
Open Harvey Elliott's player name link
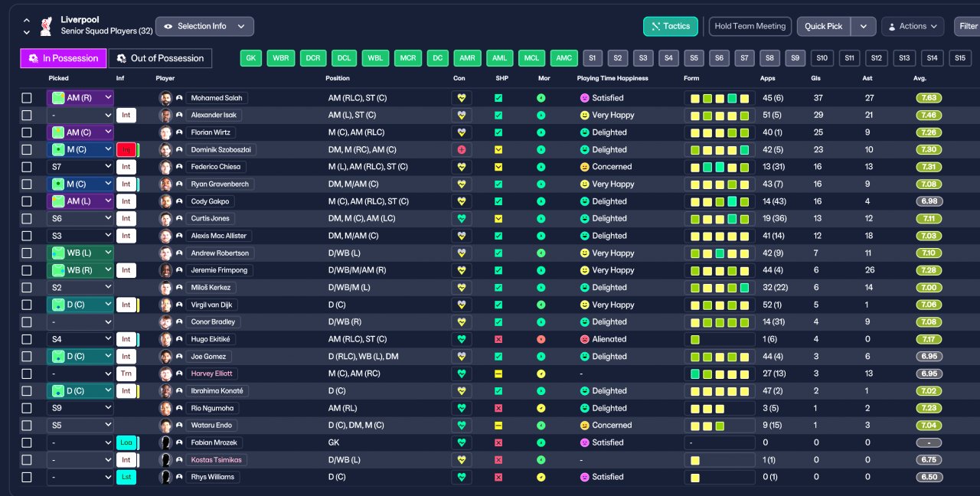click(212, 374)
